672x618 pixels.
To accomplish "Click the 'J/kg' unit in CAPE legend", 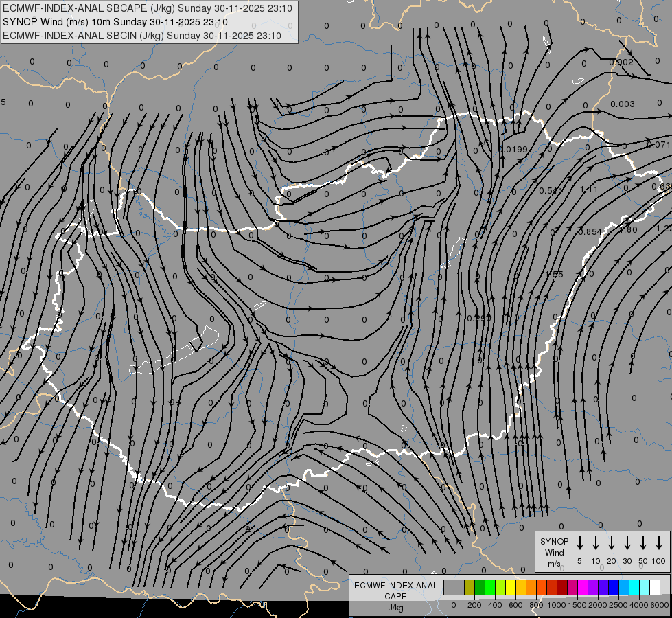I will click(395, 608).
